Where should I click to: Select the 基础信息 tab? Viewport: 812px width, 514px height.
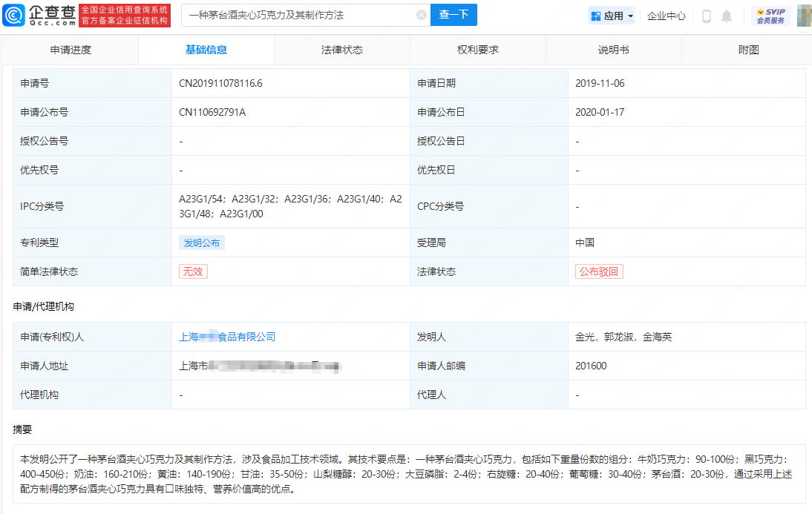click(x=206, y=50)
